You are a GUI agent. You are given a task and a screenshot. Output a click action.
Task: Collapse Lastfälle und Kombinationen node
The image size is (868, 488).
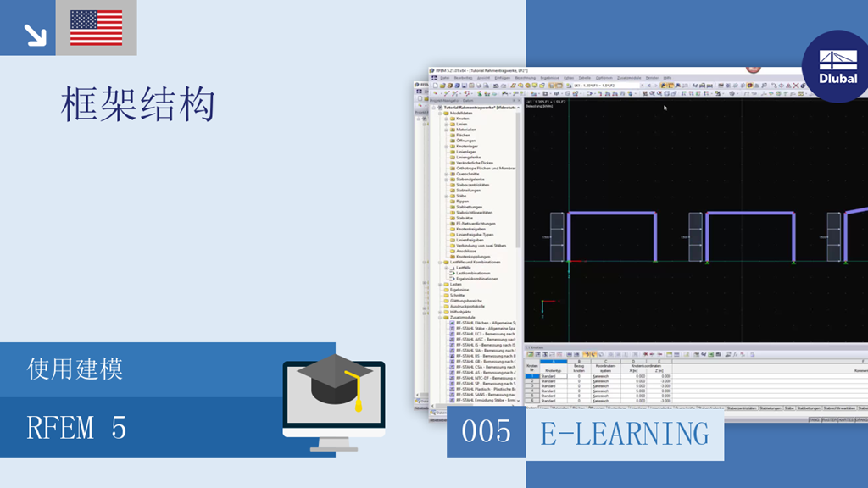440,263
